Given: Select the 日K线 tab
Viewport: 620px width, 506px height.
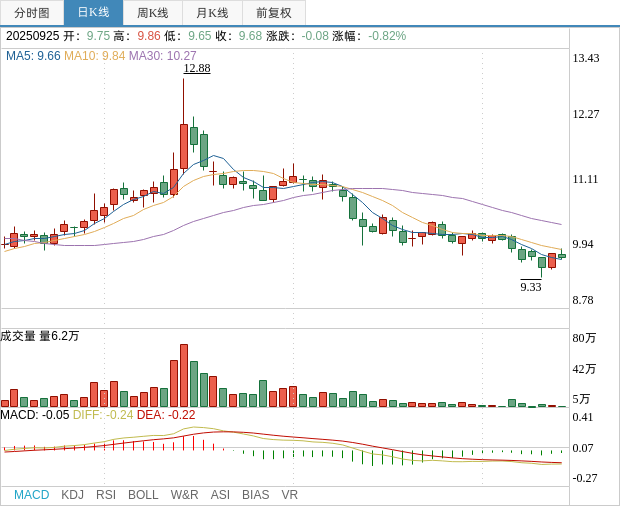Looking at the screenshot, I should pyautogui.click(x=93, y=13).
